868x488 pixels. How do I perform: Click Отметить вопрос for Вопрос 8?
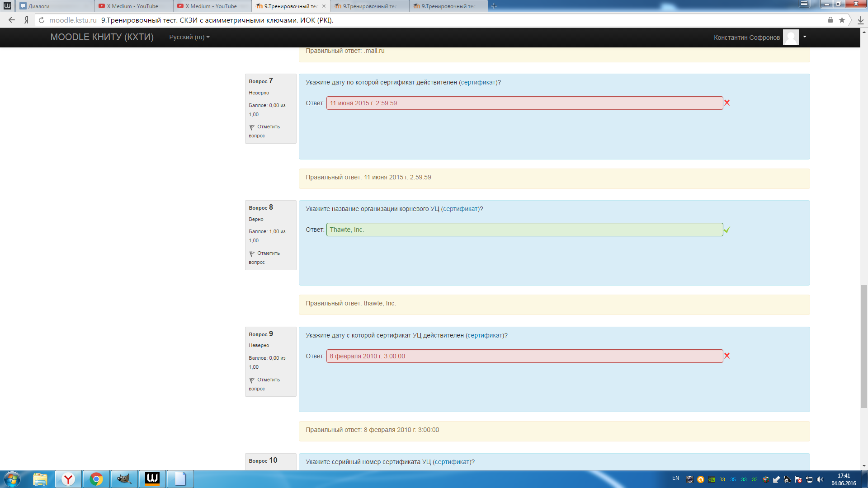(x=264, y=258)
